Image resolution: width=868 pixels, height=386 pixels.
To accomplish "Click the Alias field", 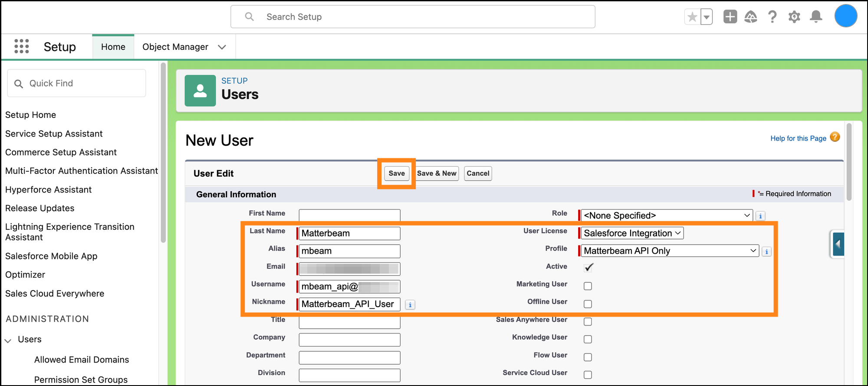I will pyautogui.click(x=349, y=251).
